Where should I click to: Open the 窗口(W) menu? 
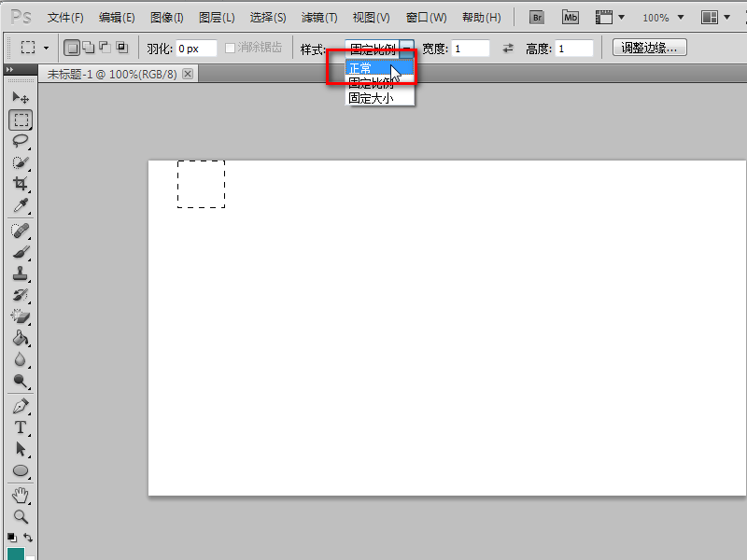pos(427,18)
